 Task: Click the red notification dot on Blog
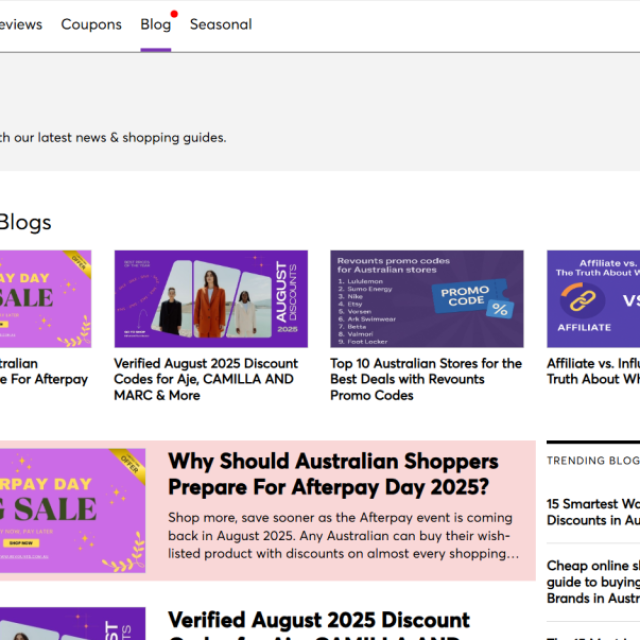(x=174, y=14)
